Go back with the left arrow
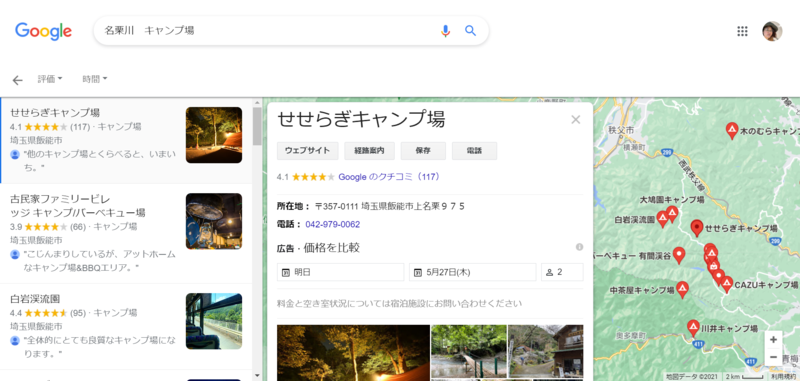 click(x=17, y=80)
